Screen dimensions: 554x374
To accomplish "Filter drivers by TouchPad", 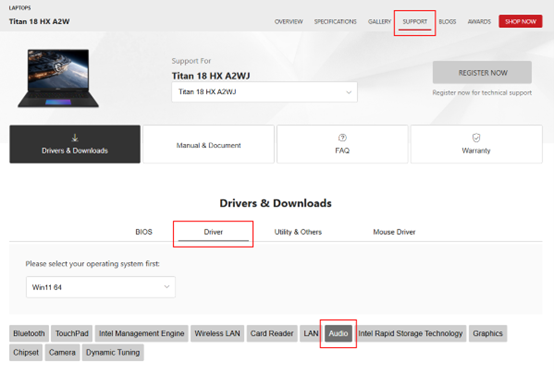I will coord(72,333).
